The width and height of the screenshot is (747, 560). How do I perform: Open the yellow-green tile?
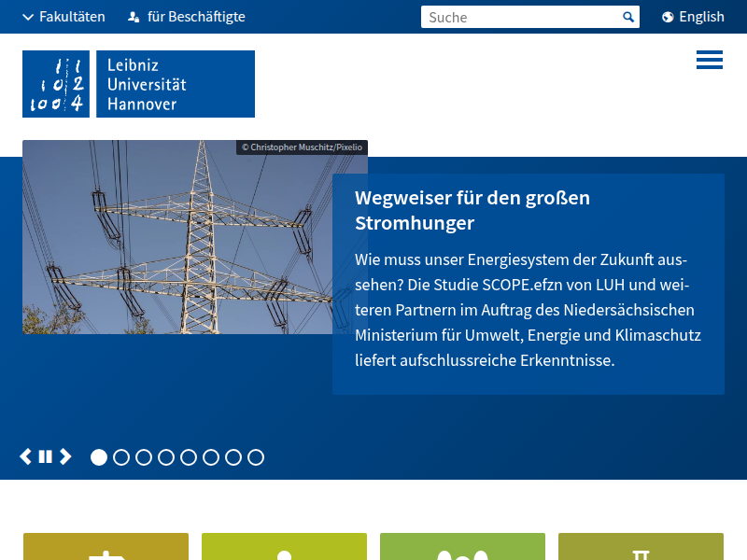pos(285,547)
